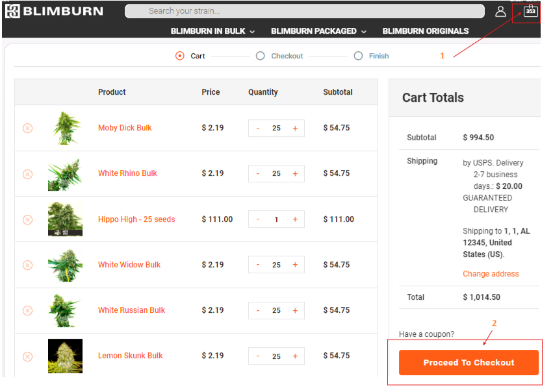Click Proceed To Checkout button
Image resolution: width=553 pixels, height=392 pixels.
point(469,362)
